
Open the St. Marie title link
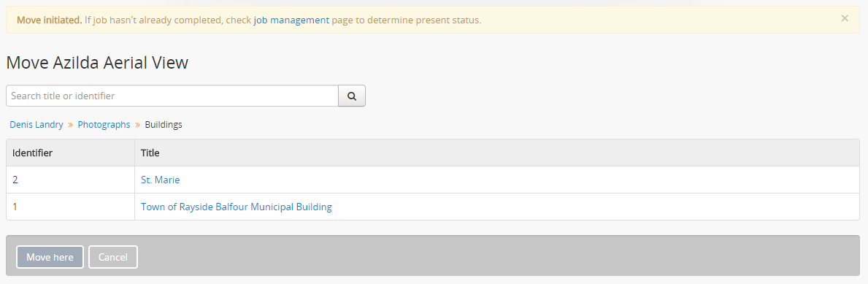click(161, 180)
